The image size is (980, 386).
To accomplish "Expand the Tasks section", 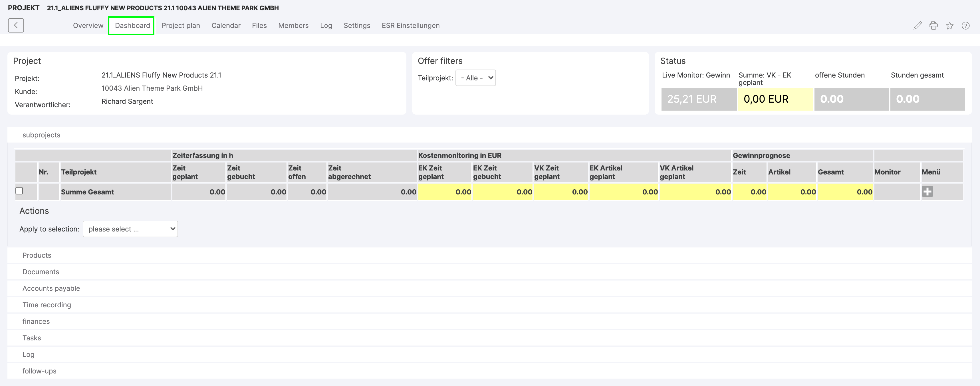I will (x=489, y=338).
